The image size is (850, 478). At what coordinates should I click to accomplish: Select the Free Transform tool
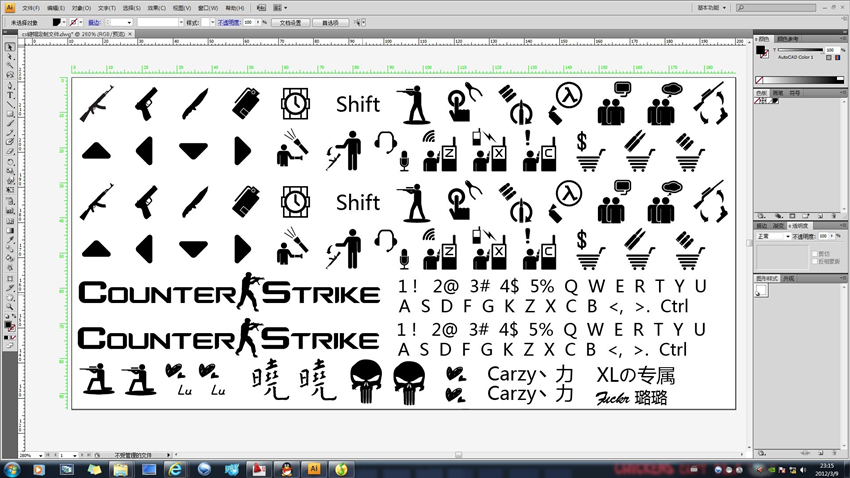10,191
